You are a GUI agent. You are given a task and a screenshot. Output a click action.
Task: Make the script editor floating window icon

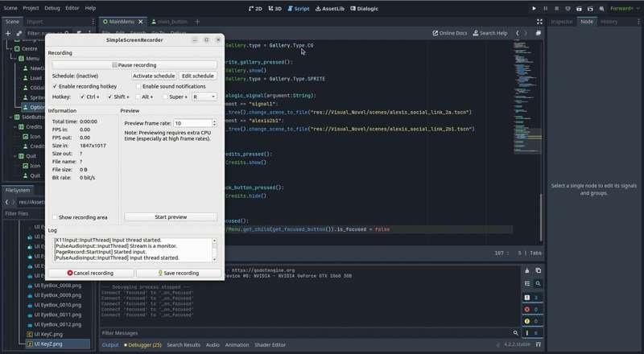pos(538,33)
